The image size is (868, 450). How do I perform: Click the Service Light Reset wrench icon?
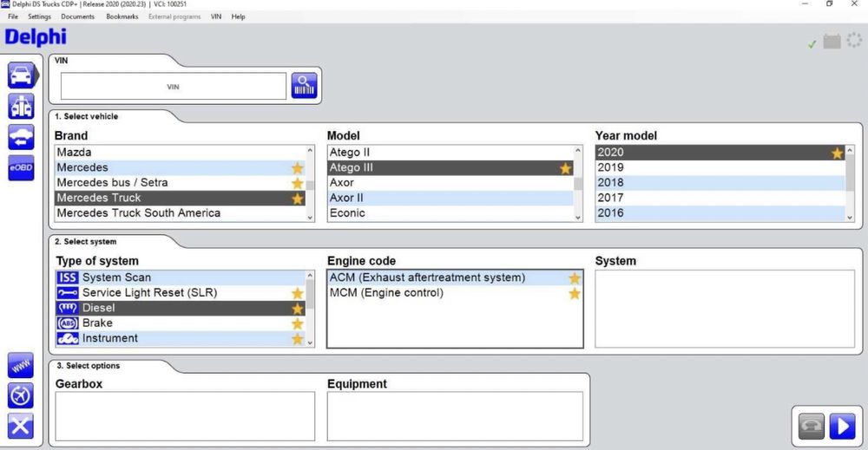coord(68,292)
